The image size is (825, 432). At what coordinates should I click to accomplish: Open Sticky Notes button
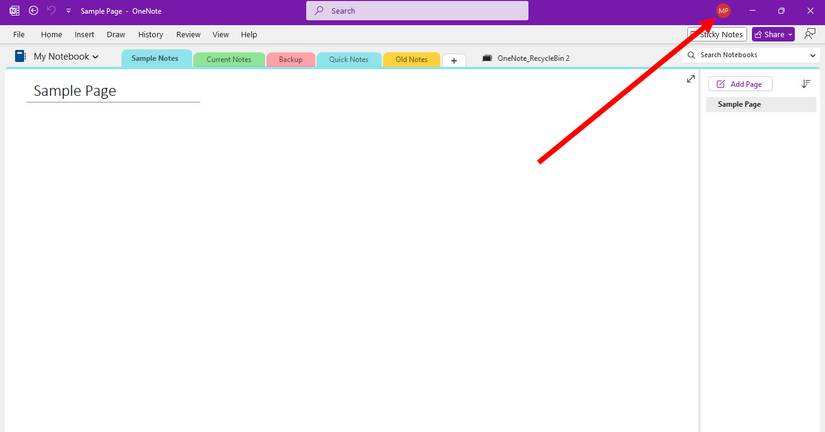point(717,35)
